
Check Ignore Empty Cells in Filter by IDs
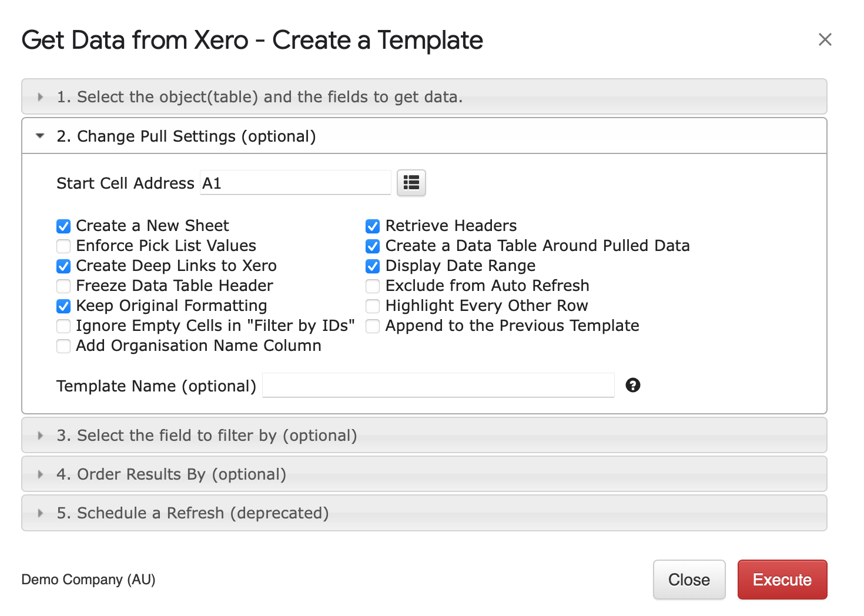coord(63,326)
